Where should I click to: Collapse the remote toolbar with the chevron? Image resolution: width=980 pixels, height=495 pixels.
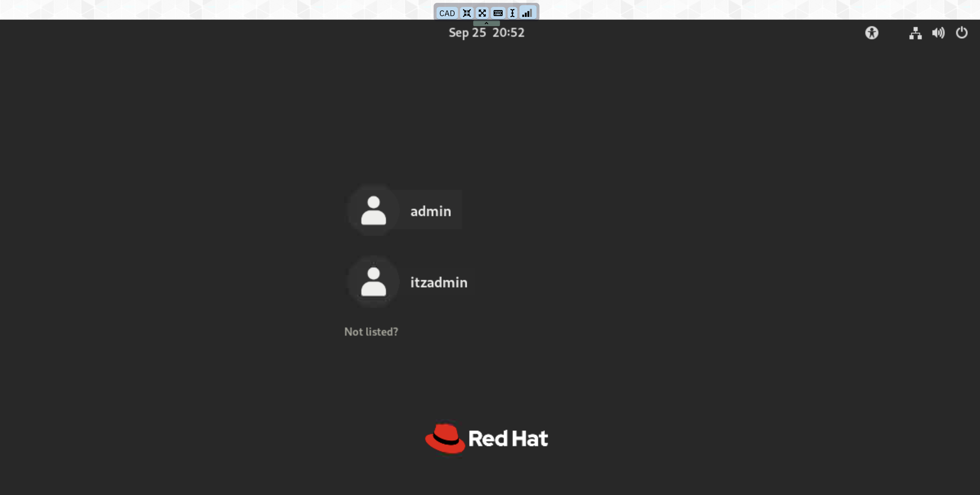[486, 23]
